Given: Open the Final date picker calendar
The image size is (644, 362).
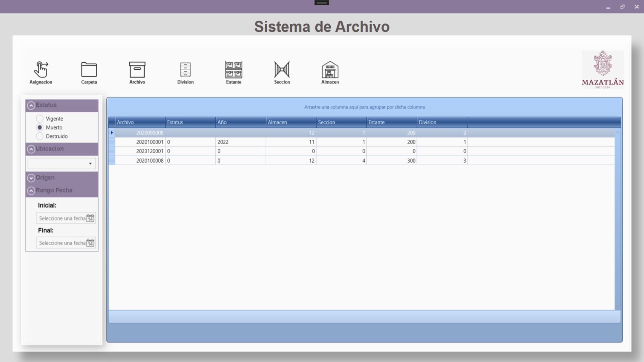Looking at the screenshot, I should (90, 243).
